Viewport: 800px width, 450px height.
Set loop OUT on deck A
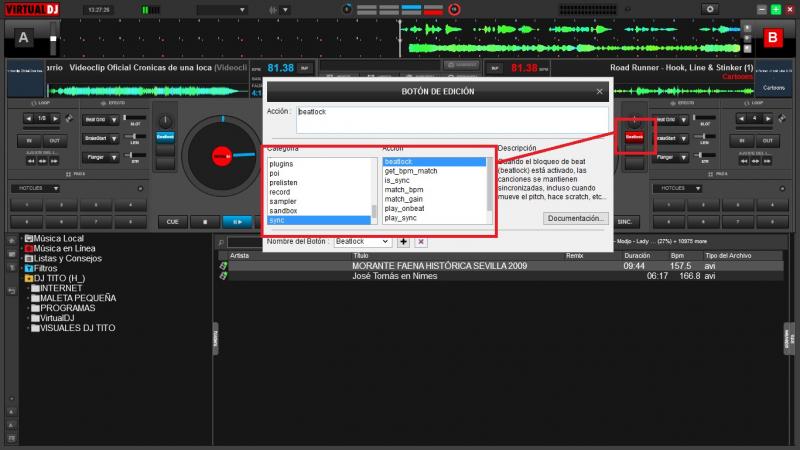[55, 140]
